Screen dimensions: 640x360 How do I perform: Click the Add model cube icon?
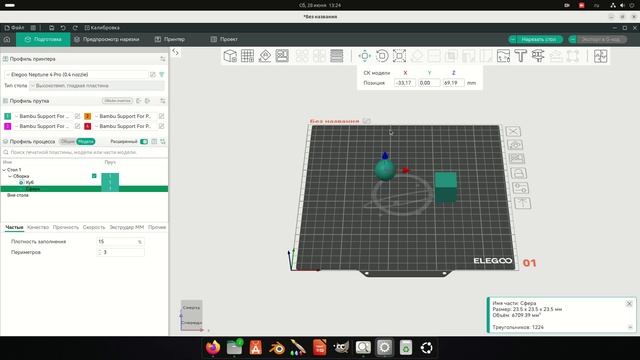(230, 56)
